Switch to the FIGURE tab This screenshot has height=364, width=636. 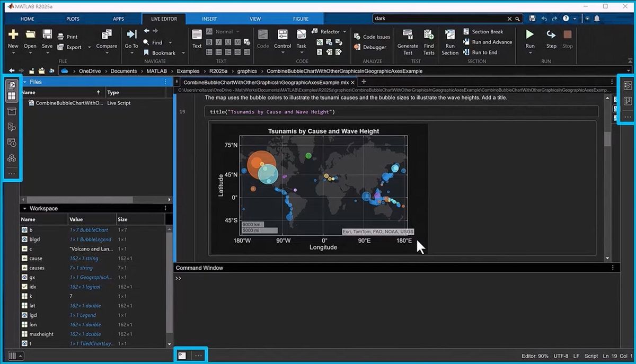coord(301,19)
